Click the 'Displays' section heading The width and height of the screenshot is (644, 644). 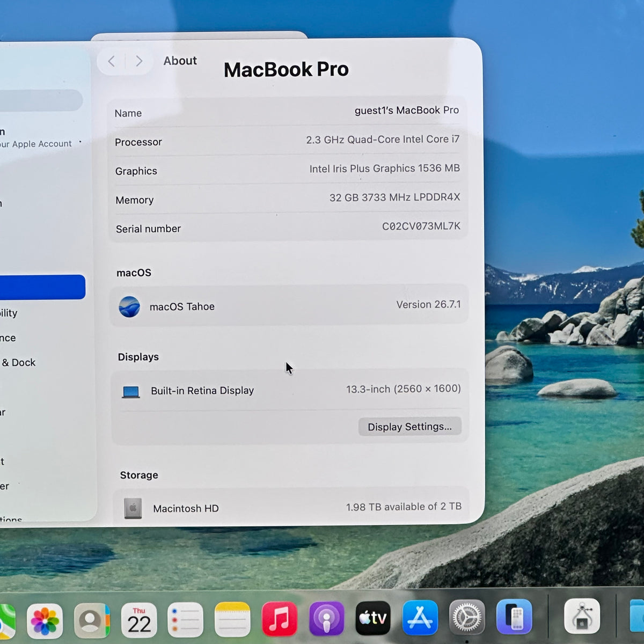click(x=138, y=357)
